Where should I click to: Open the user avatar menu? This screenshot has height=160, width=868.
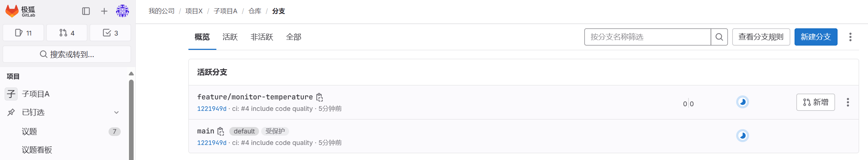(123, 11)
